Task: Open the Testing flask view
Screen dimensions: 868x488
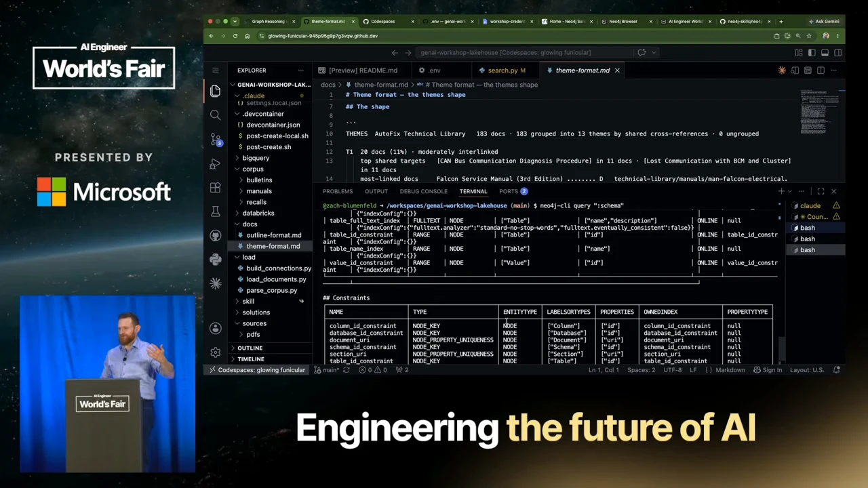Action: coord(216,212)
